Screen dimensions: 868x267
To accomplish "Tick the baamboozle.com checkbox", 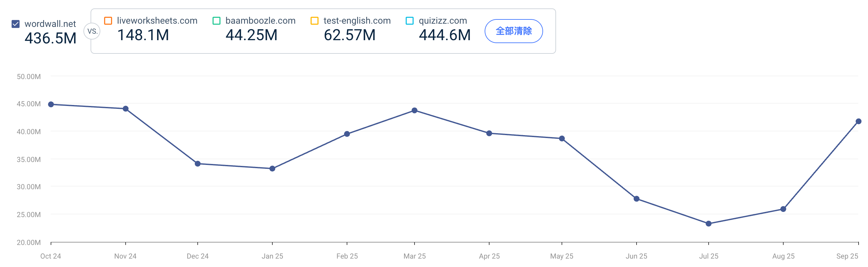I will (x=217, y=21).
